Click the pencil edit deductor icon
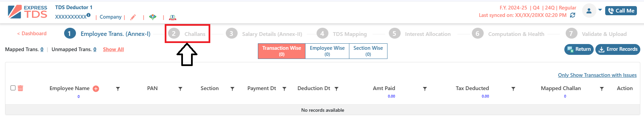The image size is (644, 128). pos(133,17)
